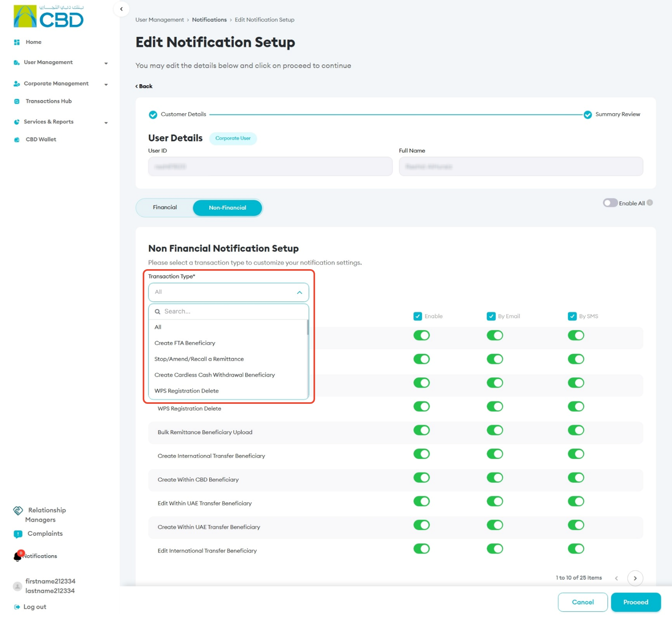Uncheck the By Email column checkbox
Image resolution: width=672 pixels, height=618 pixels.
coord(491,316)
